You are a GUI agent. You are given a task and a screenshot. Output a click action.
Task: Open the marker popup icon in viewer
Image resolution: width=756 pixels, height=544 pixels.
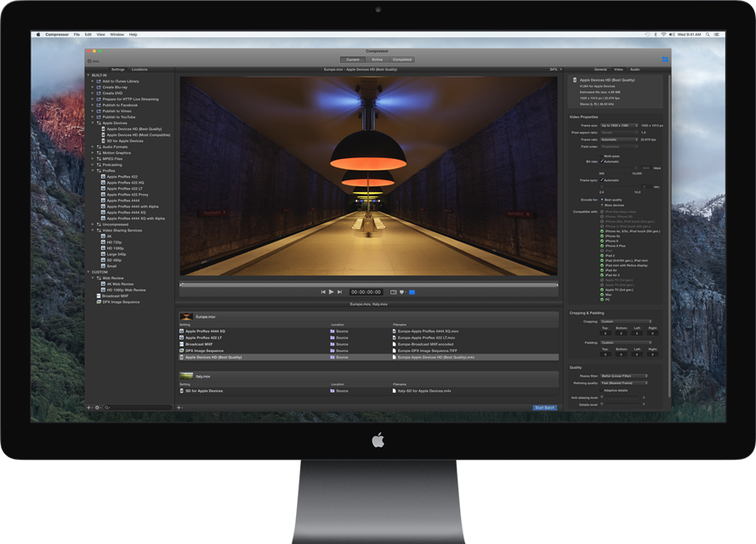click(402, 292)
